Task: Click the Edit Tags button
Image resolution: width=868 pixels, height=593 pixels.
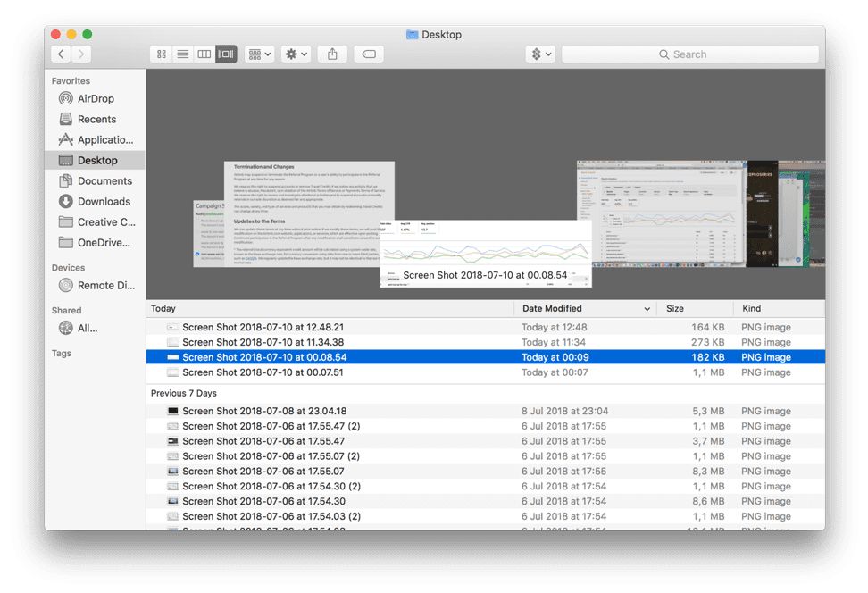Action: click(369, 54)
